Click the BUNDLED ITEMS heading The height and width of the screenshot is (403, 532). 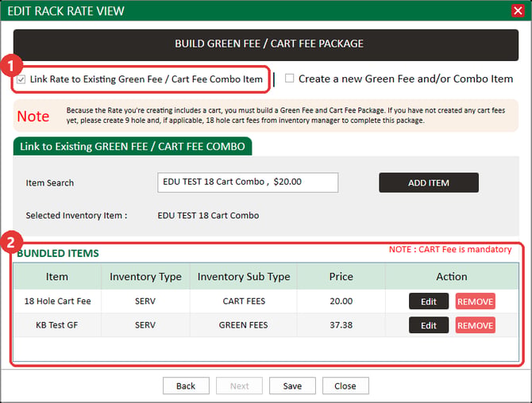58,253
